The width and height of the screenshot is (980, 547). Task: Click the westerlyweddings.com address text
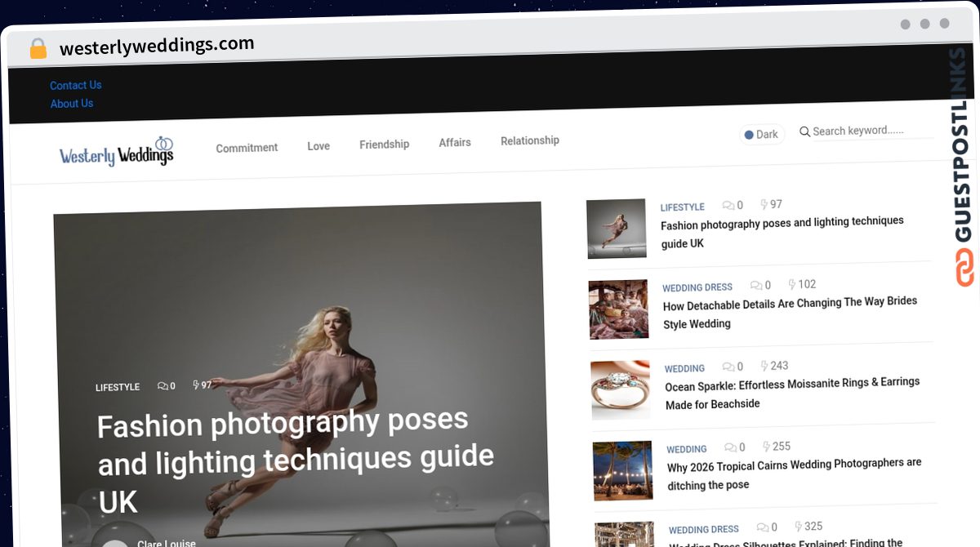click(157, 46)
